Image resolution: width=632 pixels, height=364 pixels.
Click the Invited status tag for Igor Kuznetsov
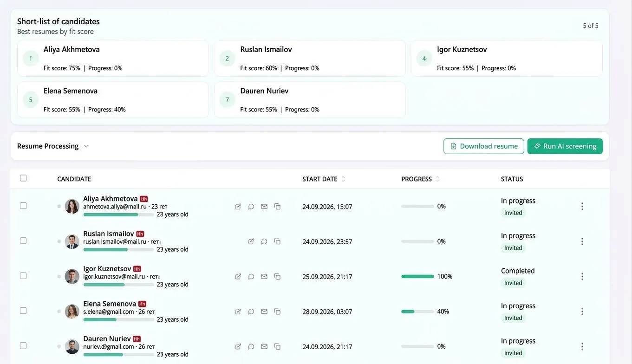513,283
